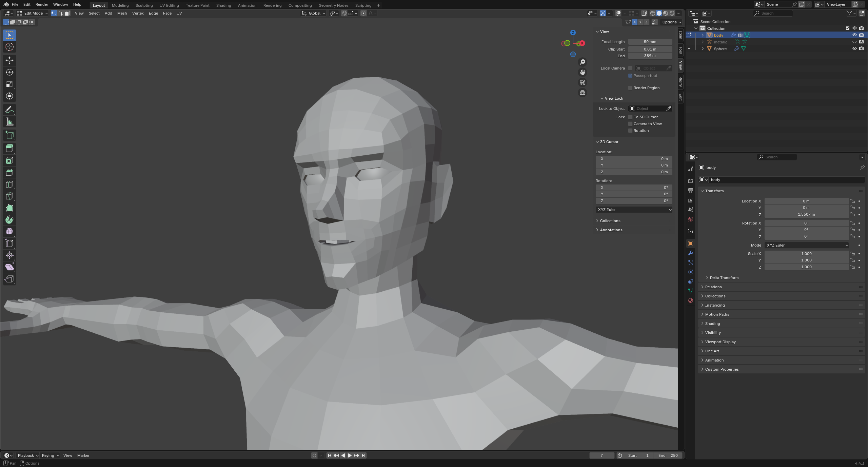
Task: Select the Loop Cut tool
Action: 9,184
